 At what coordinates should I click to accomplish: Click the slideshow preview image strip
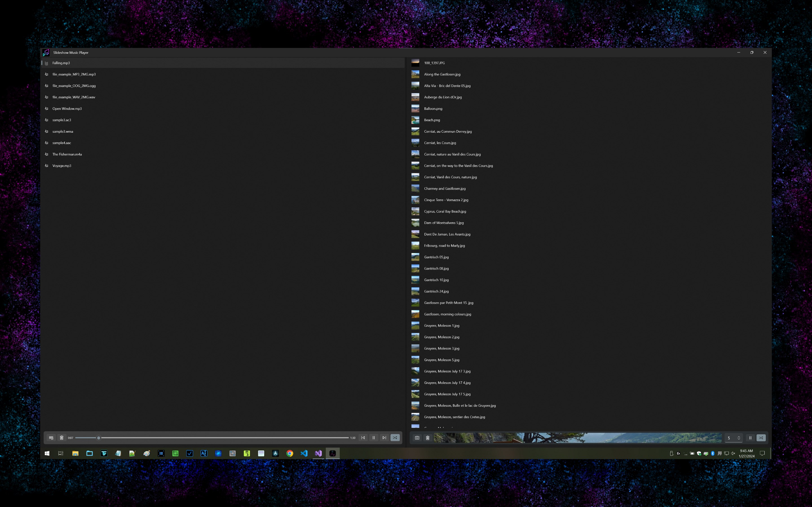(577, 438)
